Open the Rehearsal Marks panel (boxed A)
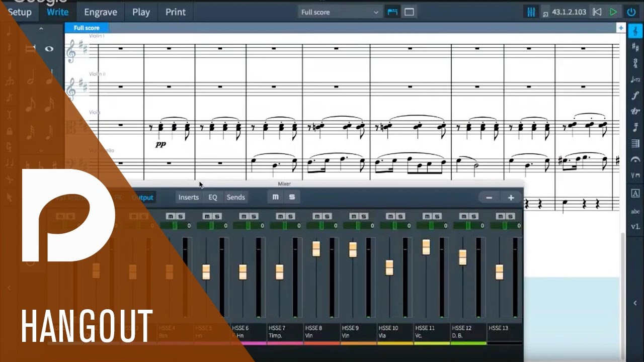Screen dimensions: 644x362 635,194
